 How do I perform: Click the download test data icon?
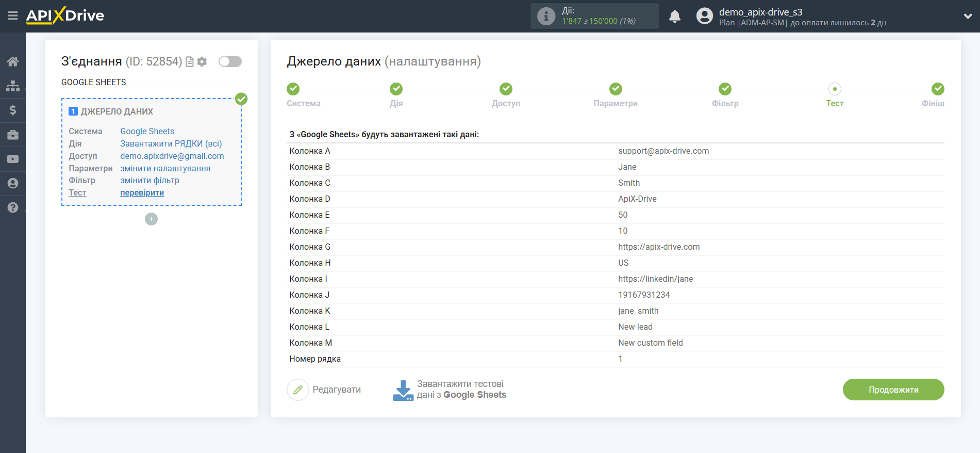(403, 390)
